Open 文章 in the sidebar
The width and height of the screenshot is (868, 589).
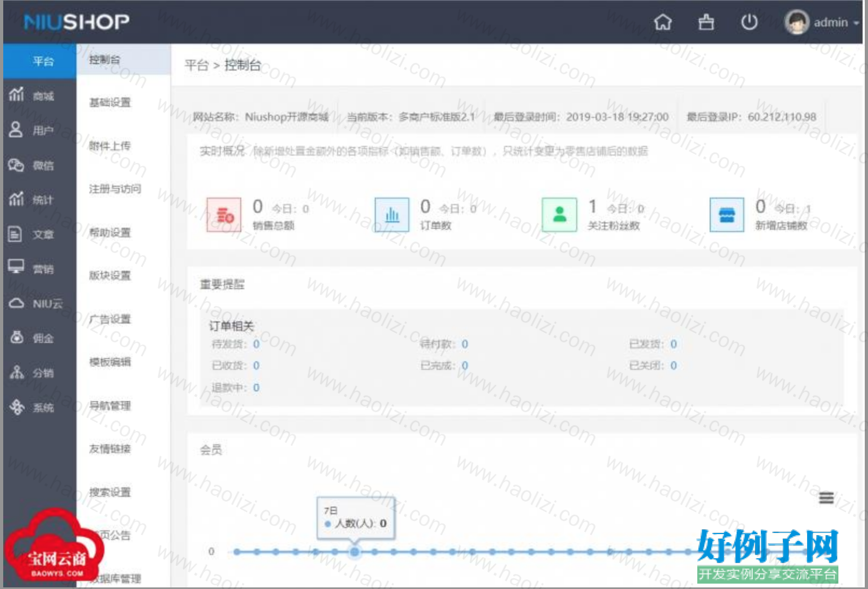(x=39, y=234)
